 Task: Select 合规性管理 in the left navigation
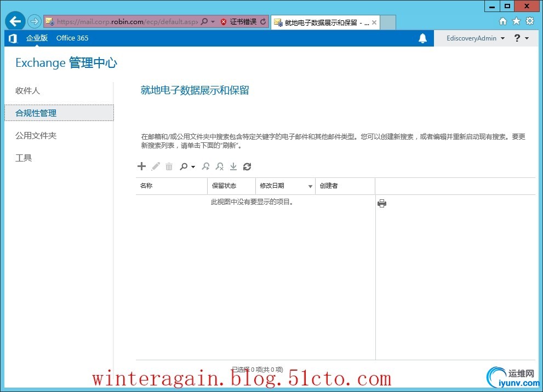pyautogui.click(x=59, y=113)
